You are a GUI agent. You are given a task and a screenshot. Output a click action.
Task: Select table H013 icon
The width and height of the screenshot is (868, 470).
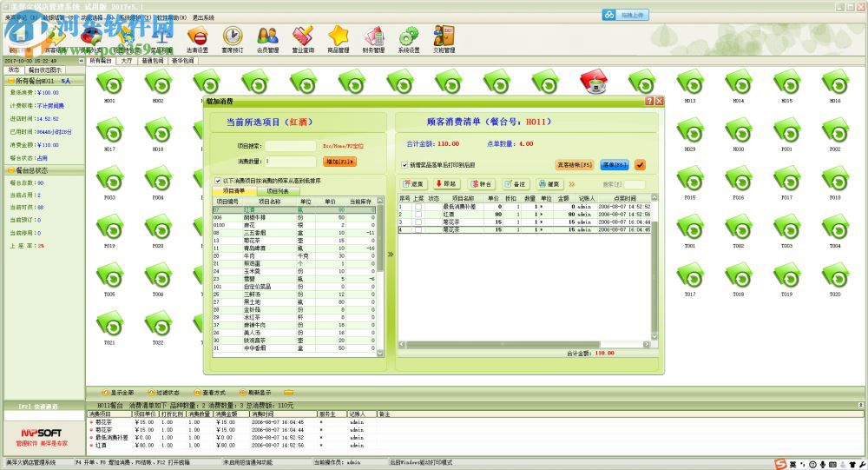690,83
